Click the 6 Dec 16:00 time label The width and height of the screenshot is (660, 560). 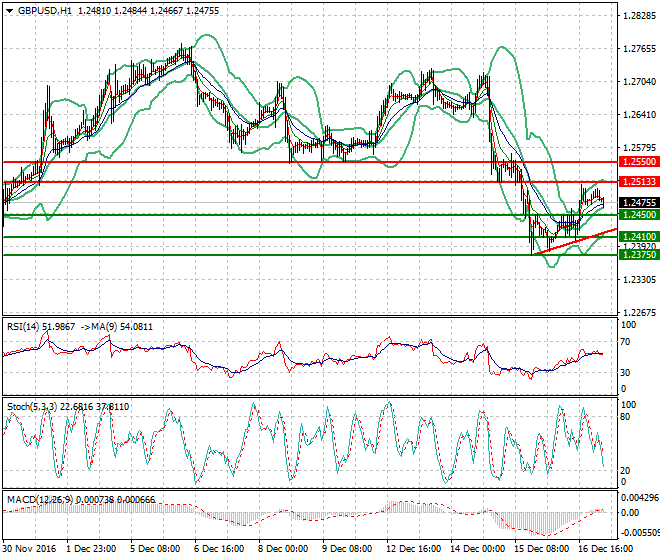(x=219, y=549)
